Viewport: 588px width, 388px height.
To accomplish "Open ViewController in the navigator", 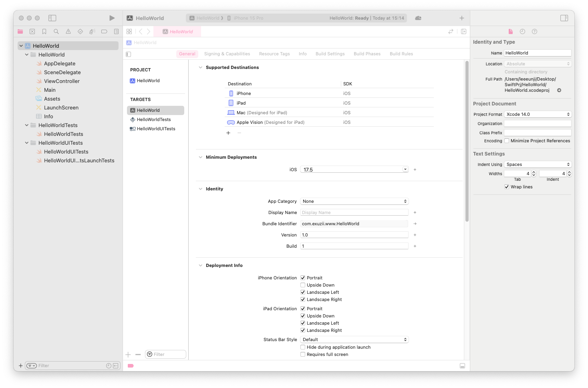I will (x=62, y=81).
